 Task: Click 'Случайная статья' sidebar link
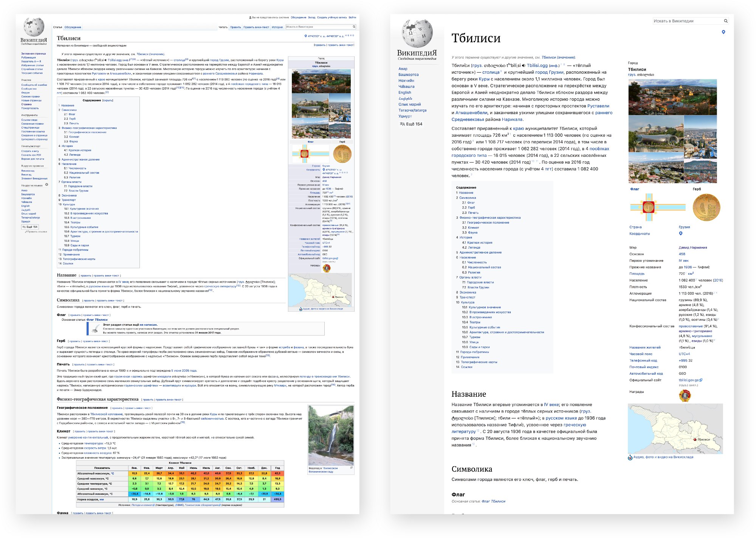click(32, 69)
